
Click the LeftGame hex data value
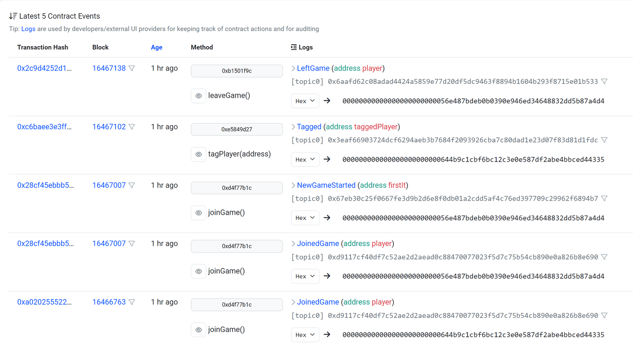[473, 101]
